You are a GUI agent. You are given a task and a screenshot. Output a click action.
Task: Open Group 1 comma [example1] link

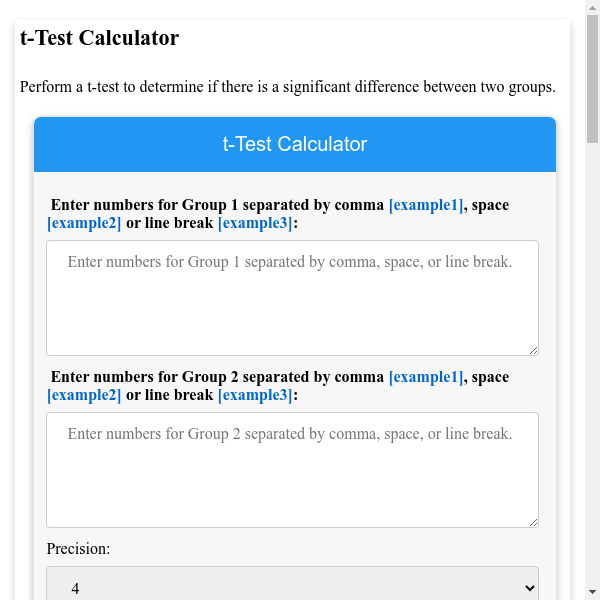[426, 205]
